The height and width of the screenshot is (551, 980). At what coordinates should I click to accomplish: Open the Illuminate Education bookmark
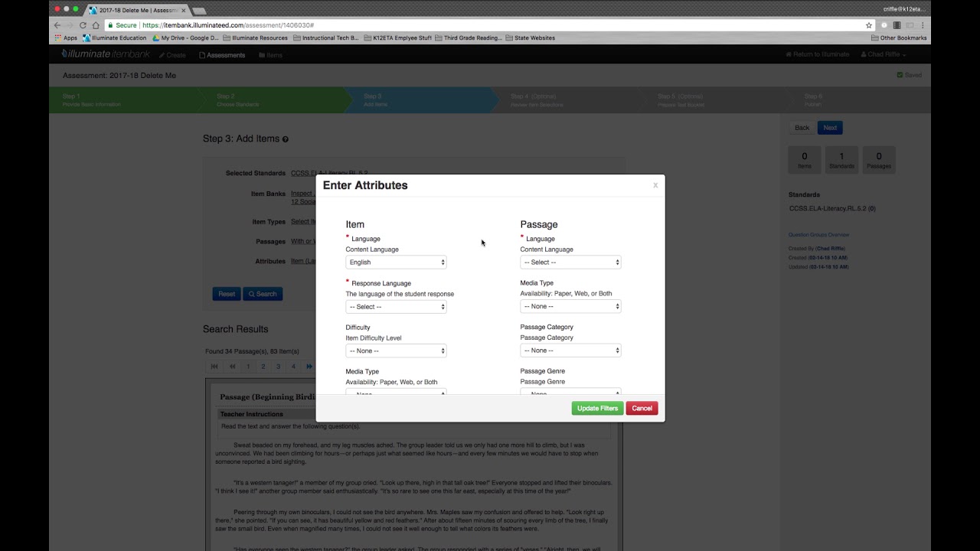pos(114,37)
